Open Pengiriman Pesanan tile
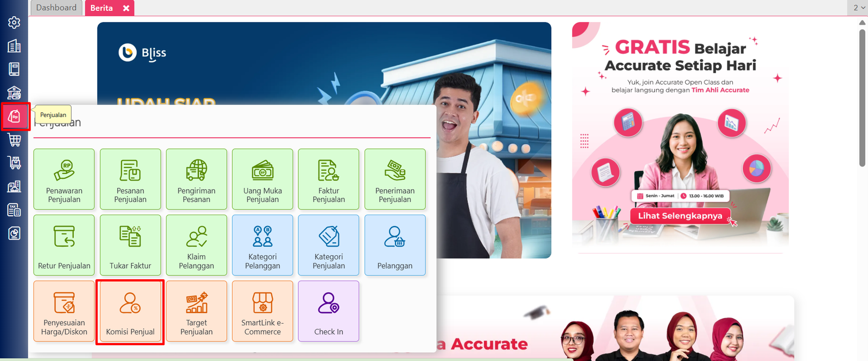The height and width of the screenshot is (361, 868). (196, 179)
